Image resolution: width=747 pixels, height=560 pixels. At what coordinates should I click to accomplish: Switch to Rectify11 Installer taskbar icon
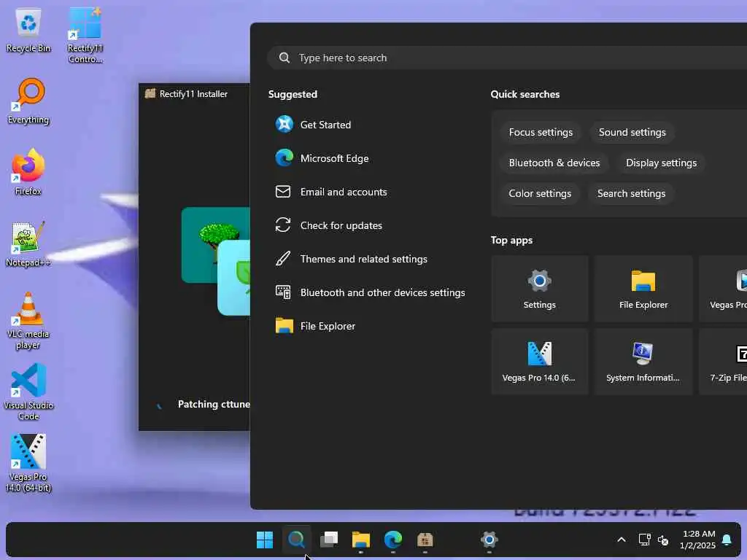[425, 540]
